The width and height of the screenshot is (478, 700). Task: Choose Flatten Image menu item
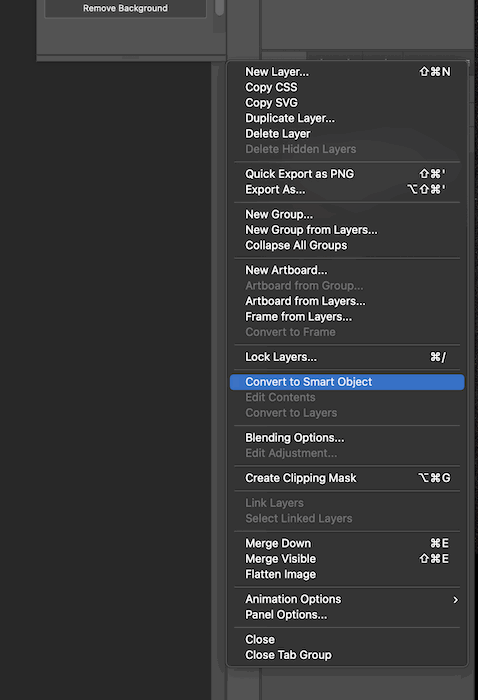pos(347,575)
